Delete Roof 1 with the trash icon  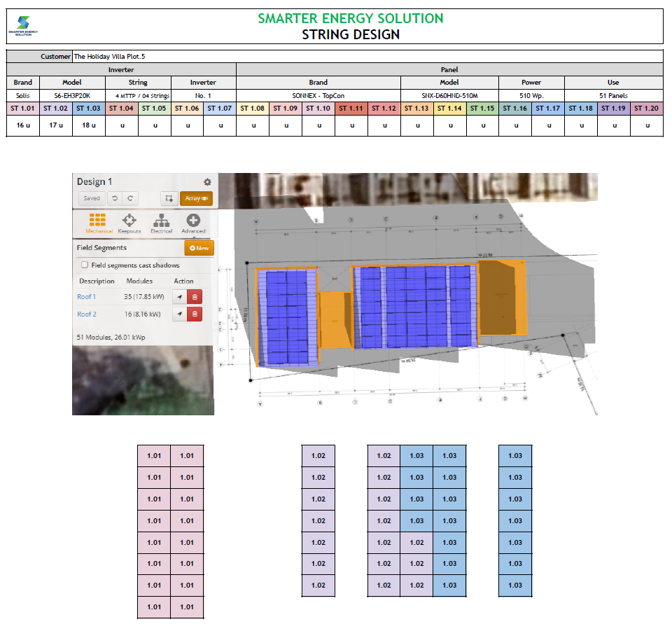[195, 297]
